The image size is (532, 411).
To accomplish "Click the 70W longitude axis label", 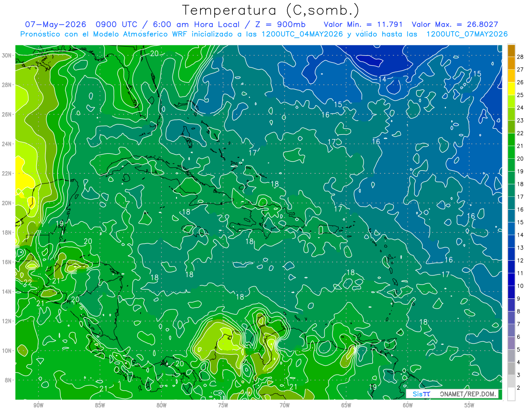I will 284,405.
